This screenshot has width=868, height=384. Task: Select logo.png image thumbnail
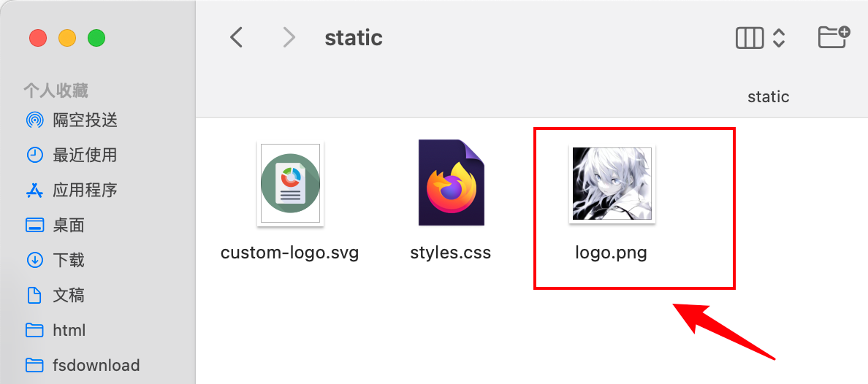click(612, 183)
